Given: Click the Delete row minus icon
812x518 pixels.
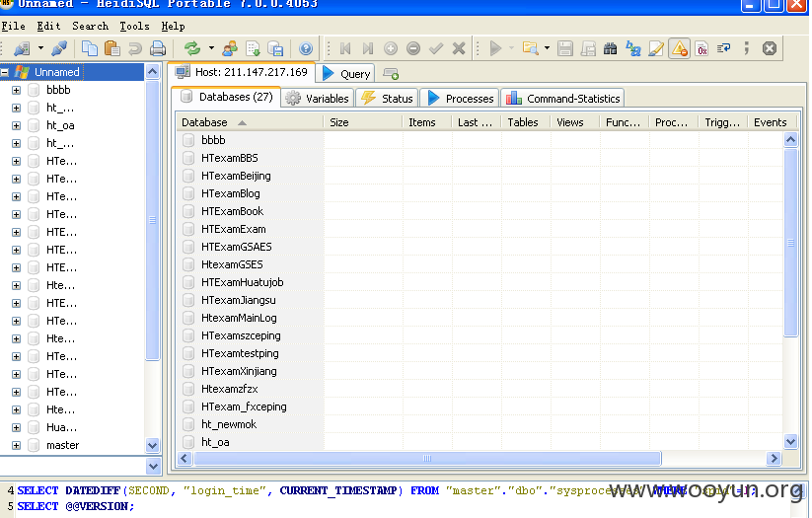Looking at the screenshot, I should click(x=413, y=48).
